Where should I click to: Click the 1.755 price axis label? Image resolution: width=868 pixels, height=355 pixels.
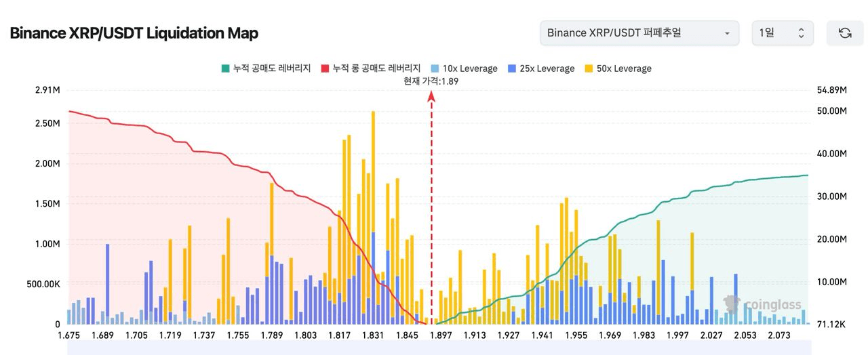(x=238, y=335)
